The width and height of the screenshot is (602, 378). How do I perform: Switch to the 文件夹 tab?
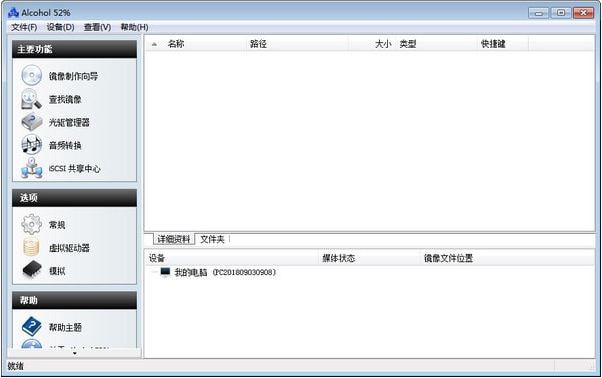(212, 239)
